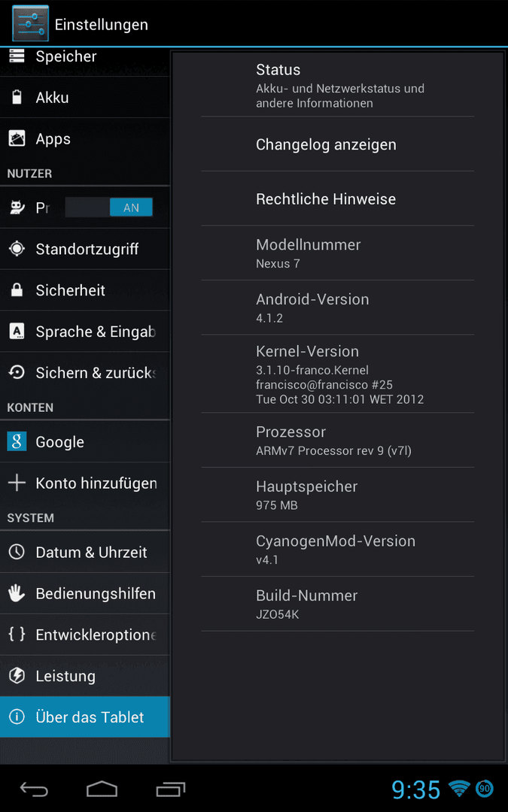Open Sichern & zurücksetzen settings

(85, 373)
